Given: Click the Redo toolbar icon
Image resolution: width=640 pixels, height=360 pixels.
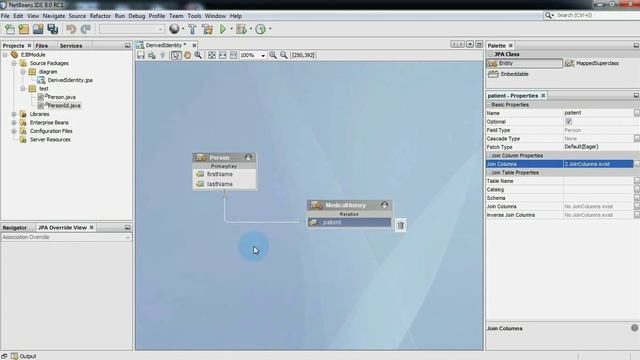Looking at the screenshot, I should tap(86, 29).
